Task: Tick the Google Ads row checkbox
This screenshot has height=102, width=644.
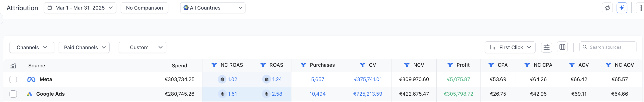Action: point(13,94)
